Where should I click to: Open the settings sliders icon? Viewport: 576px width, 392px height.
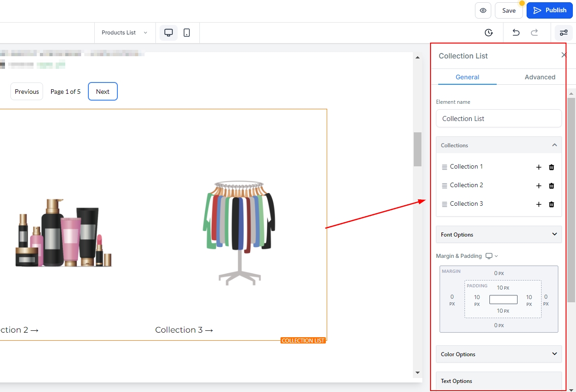(563, 33)
